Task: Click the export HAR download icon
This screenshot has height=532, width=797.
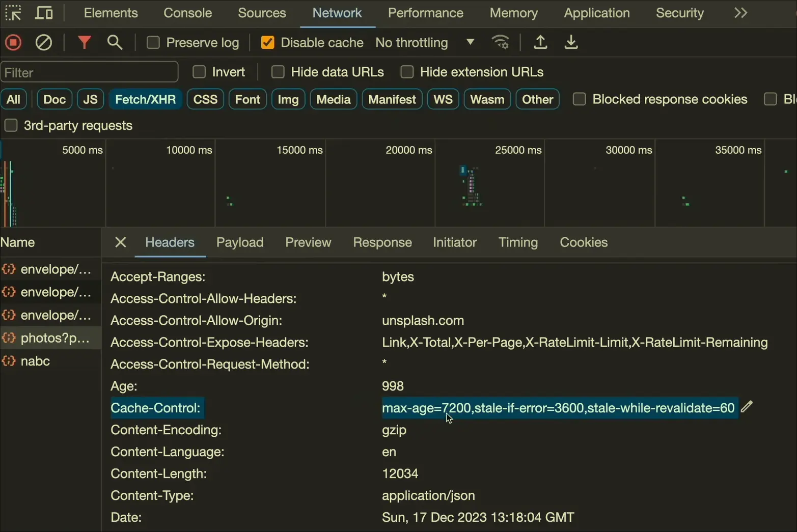Action: (x=571, y=42)
